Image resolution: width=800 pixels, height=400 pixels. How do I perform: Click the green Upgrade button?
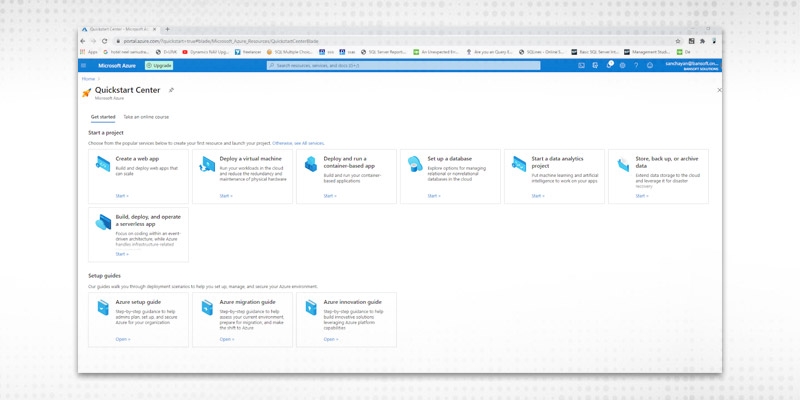point(159,65)
